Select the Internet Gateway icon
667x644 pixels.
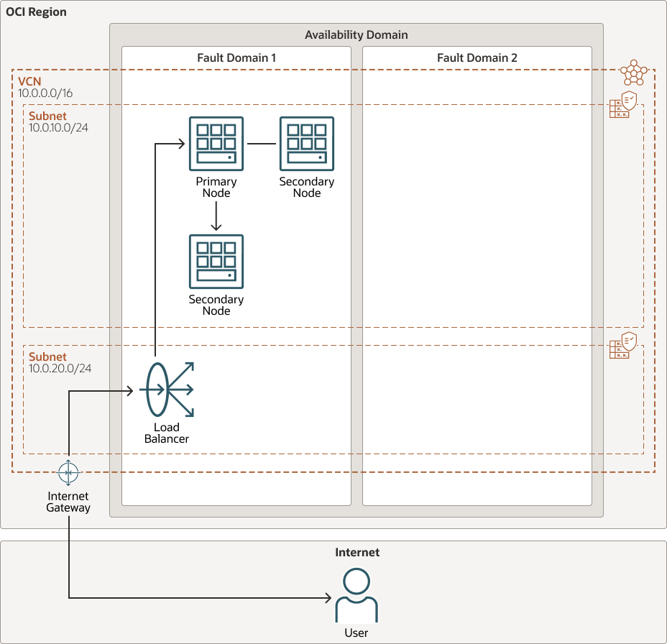click(68, 473)
